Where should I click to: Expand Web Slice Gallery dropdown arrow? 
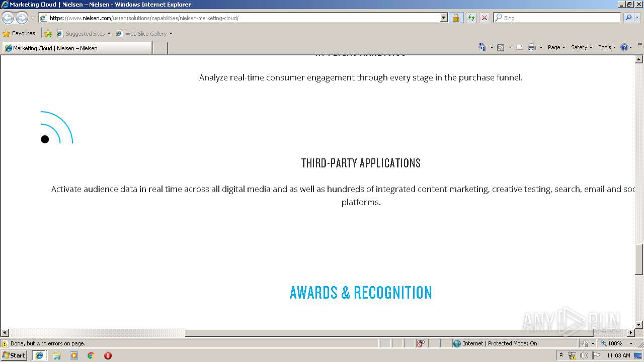click(171, 34)
